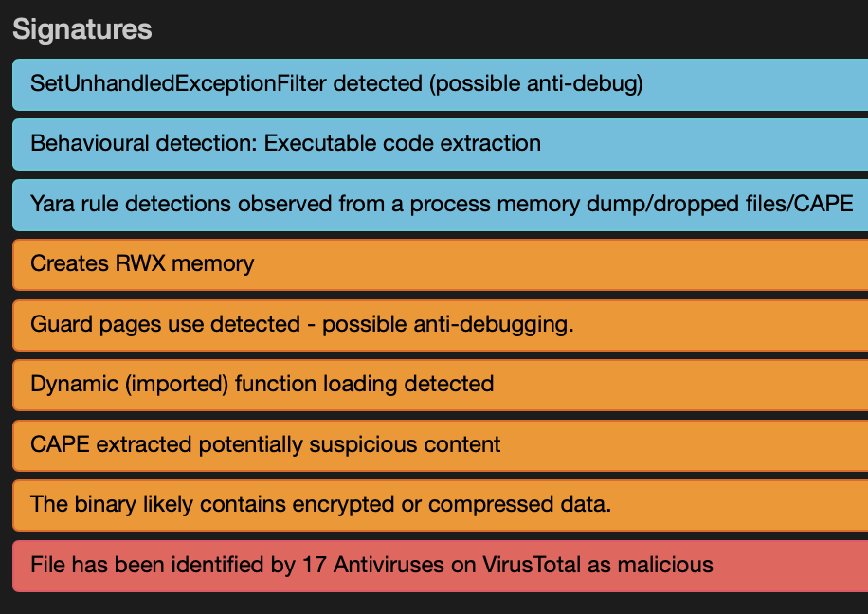Click 'process memory dump/dropped files/CAPE' text
868x614 pixels.
coord(632,204)
